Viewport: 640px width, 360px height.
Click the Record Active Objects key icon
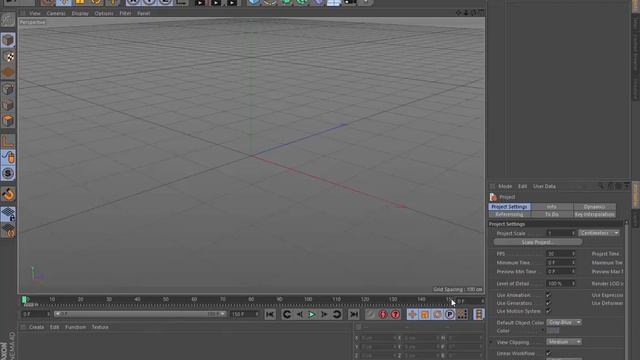(x=371, y=314)
